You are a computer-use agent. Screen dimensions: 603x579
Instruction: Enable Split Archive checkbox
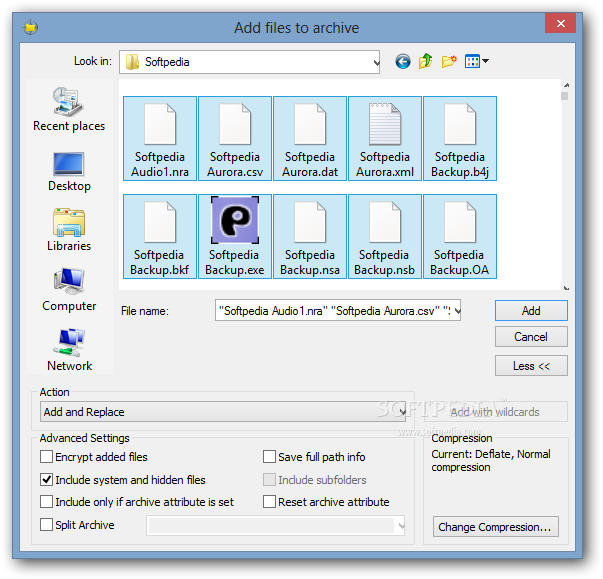click(47, 524)
